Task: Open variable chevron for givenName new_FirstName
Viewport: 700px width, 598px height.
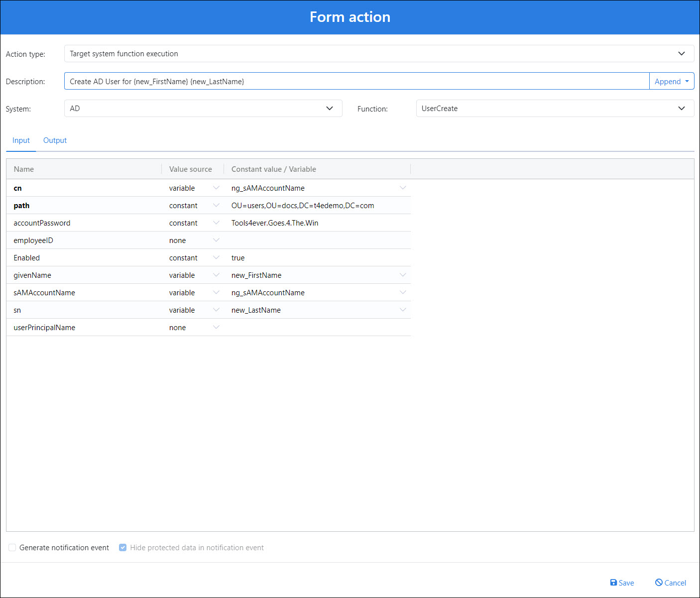Action: point(403,275)
